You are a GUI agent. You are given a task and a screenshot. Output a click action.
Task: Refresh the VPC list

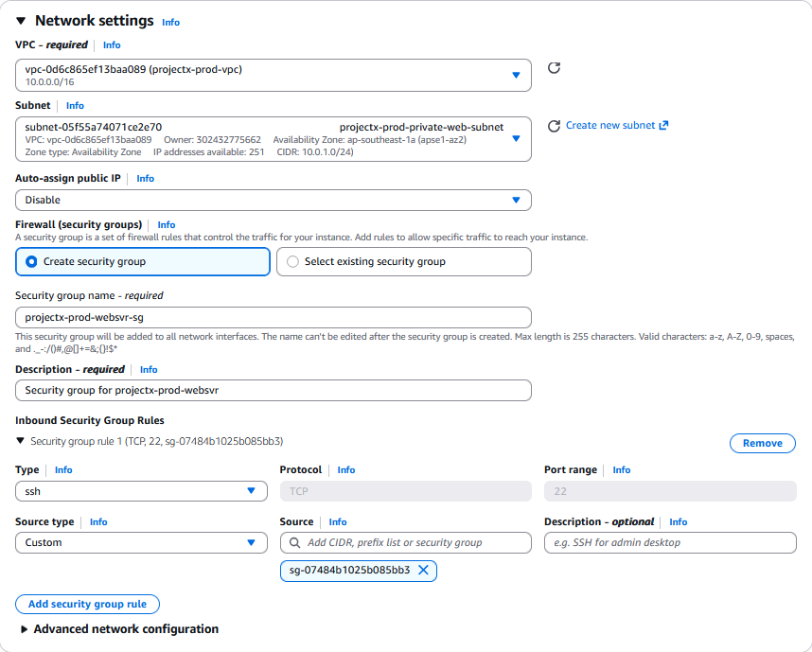point(554,68)
